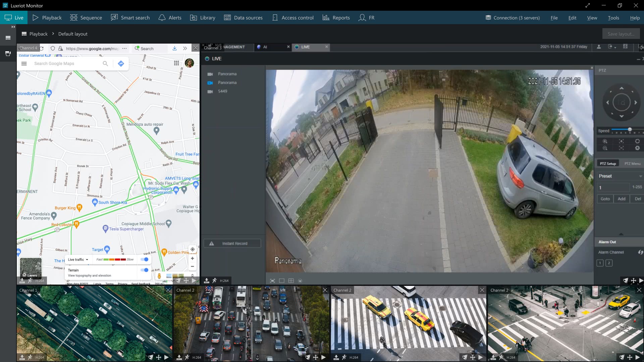The width and height of the screenshot is (644, 362).
Task: Click the Library books icon
Action: [194, 17]
